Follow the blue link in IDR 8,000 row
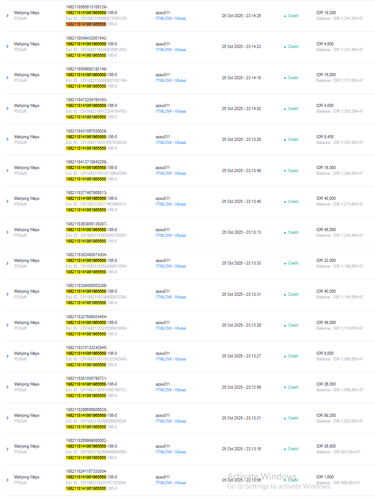 click(x=171, y=359)
